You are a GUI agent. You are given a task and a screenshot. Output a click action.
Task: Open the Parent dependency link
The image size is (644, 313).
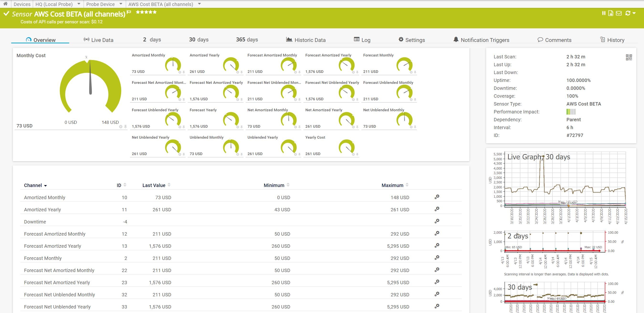(x=573, y=120)
